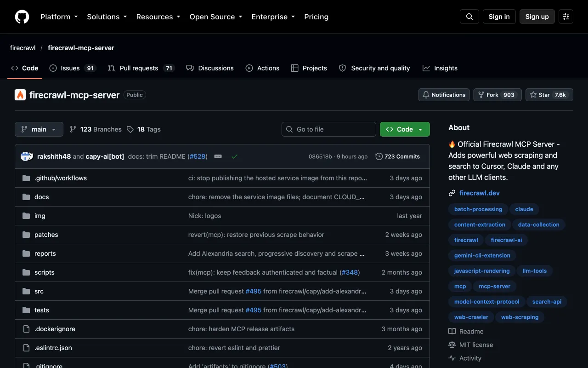Open the Discussions tab
The image size is (588, 368).
210,68
